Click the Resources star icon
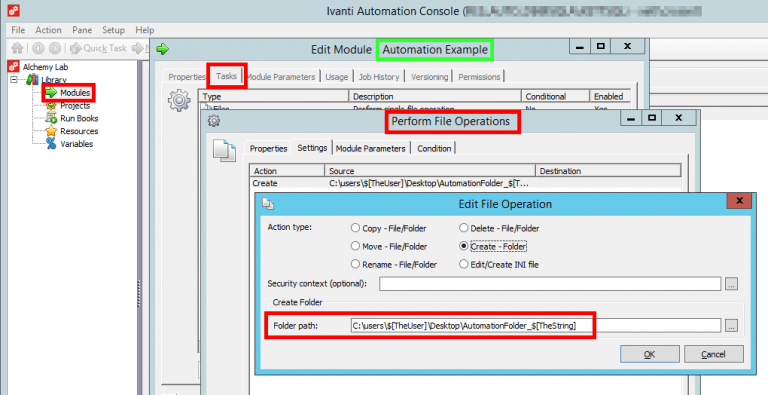768x395 pixels. 51,131
